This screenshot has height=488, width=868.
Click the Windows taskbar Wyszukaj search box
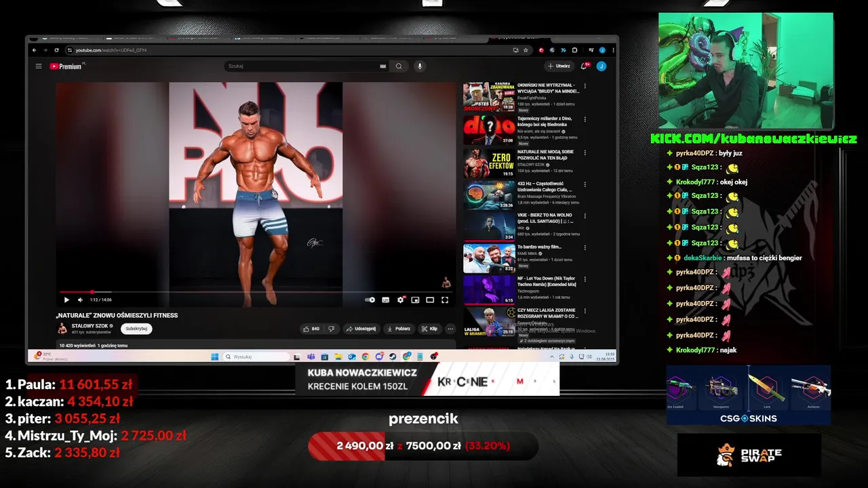(x=258, y=357)
